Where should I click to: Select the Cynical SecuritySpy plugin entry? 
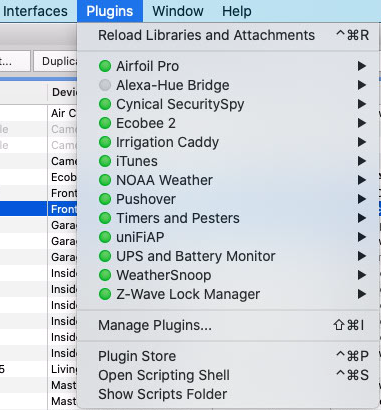pyautogui.click(x=228, y=104)
